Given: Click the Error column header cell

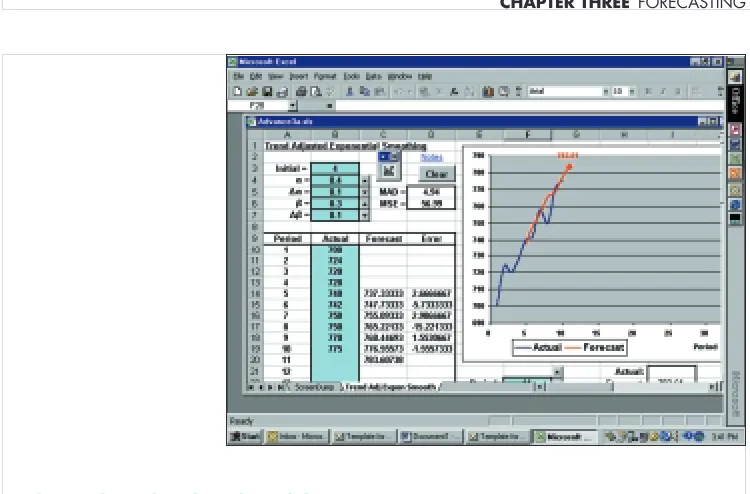Looking at the screenshot, I should coord(431,239).
